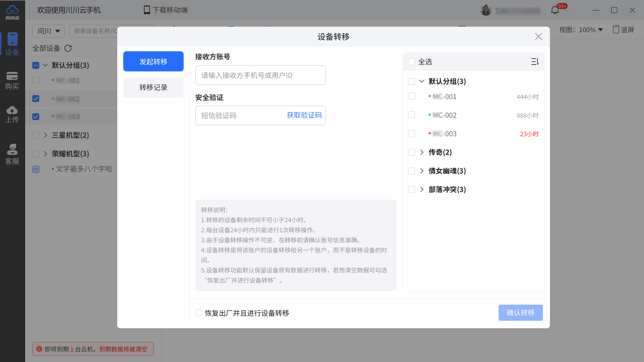Open the 上传 (Upload) sidebar icon

click(x=12, y=114)
